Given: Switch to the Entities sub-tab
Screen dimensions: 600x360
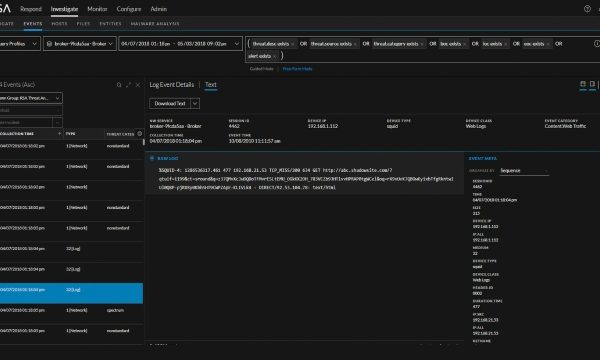Looking at the screenshot, I should click(x=111, y=24).
